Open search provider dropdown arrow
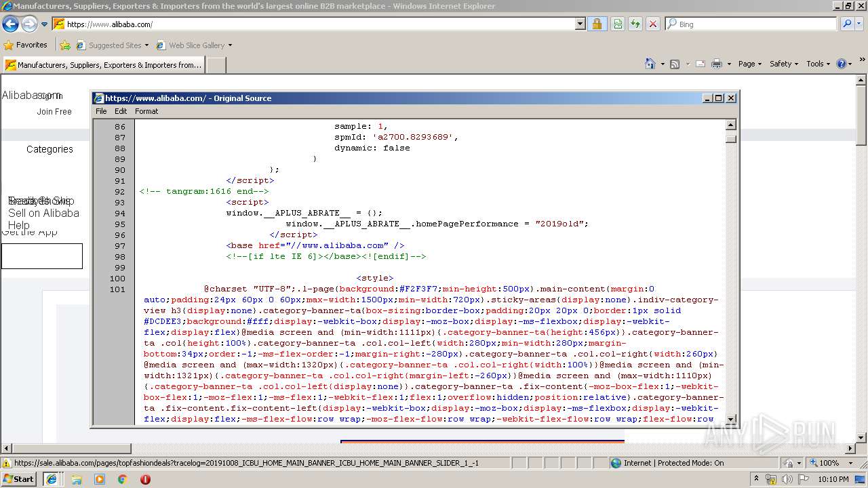Screen dimensions: 868x488 pos(860,24)
